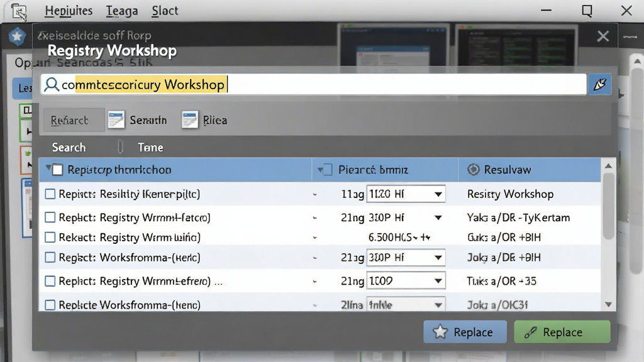This screenshot has height=362, width=644.
Task: Expand the first column header triangle
Action: tap(48, 167)
